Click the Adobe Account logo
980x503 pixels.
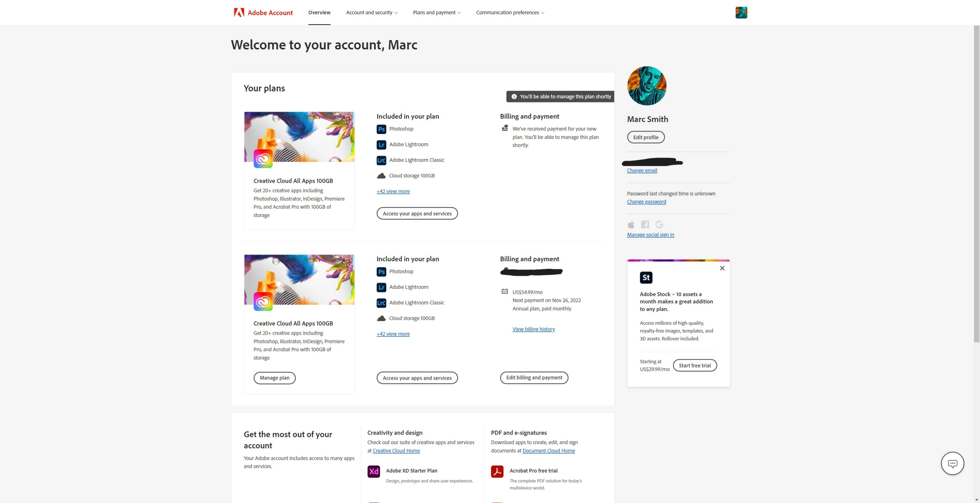tap(263, 13)
